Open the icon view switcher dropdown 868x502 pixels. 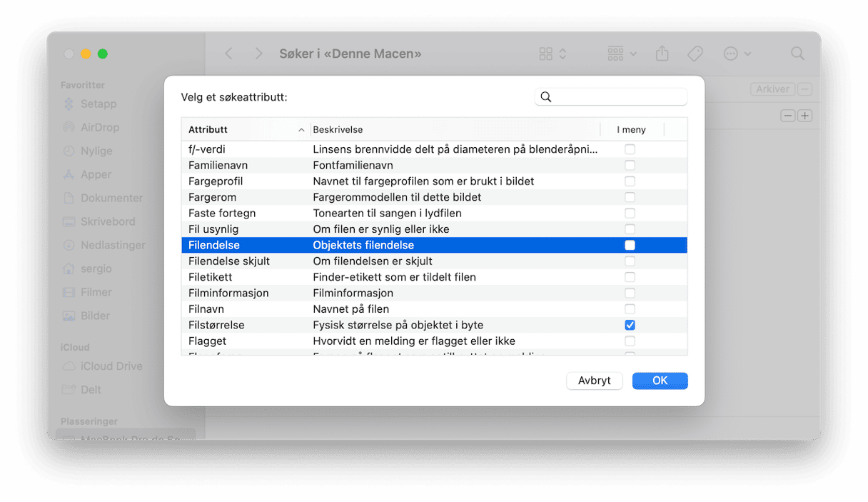[553, 54]
